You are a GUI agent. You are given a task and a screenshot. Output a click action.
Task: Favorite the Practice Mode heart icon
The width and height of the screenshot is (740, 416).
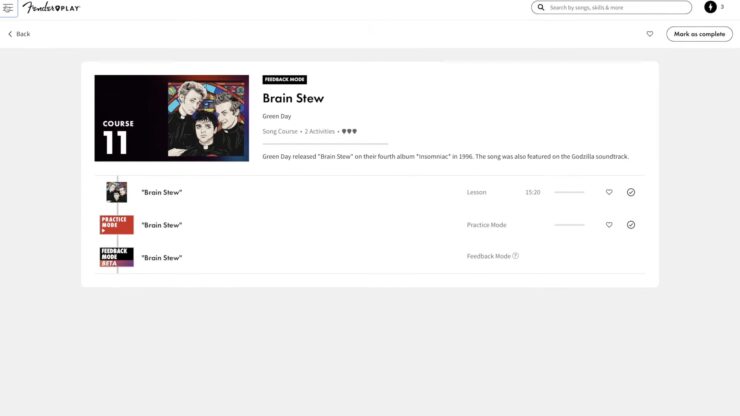pyautogui.click(x=609, y=225)
